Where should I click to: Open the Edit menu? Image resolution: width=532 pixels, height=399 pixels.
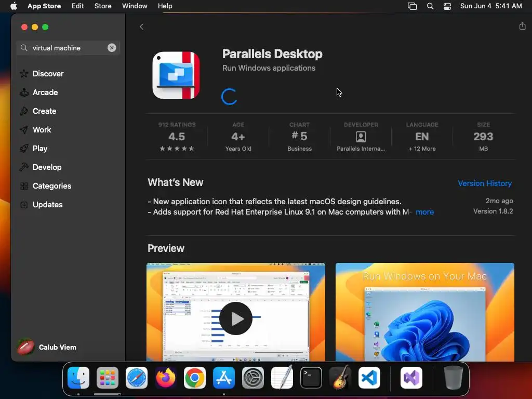coord(78,6)
